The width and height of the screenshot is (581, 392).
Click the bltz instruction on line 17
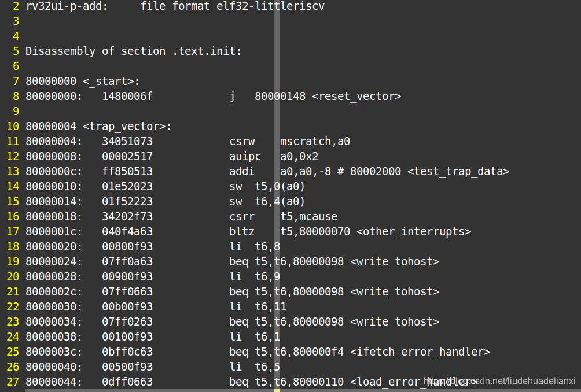pos(241,232)
